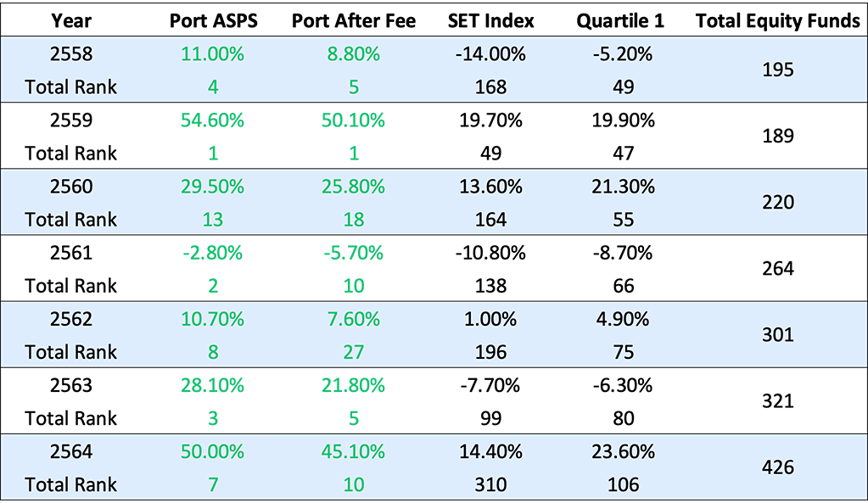The width and height of the screenshot is (868, 503).
Task: Select SET Index rank 310
Action: [x=490, y=485]
